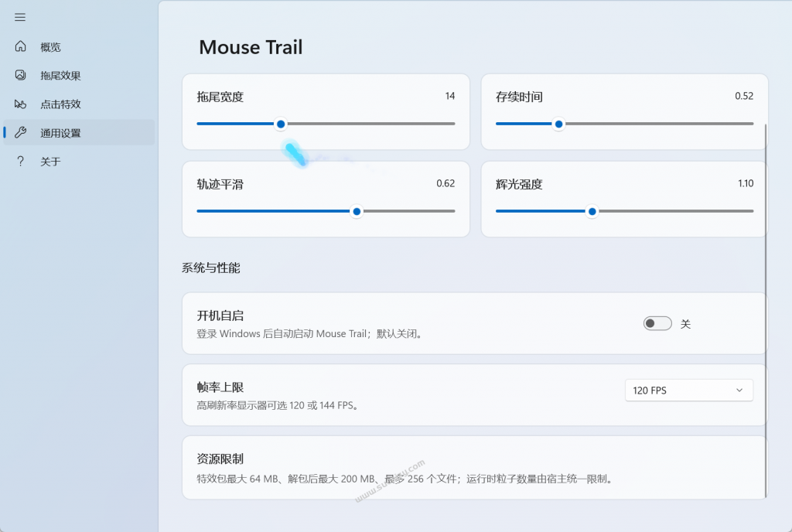Click the click-effect icon beside 点击特效
The image size is (792, 532).
point(20,104)
